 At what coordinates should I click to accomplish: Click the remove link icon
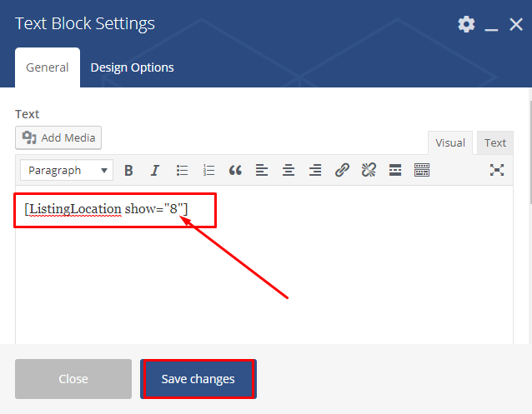pos(369,170)
